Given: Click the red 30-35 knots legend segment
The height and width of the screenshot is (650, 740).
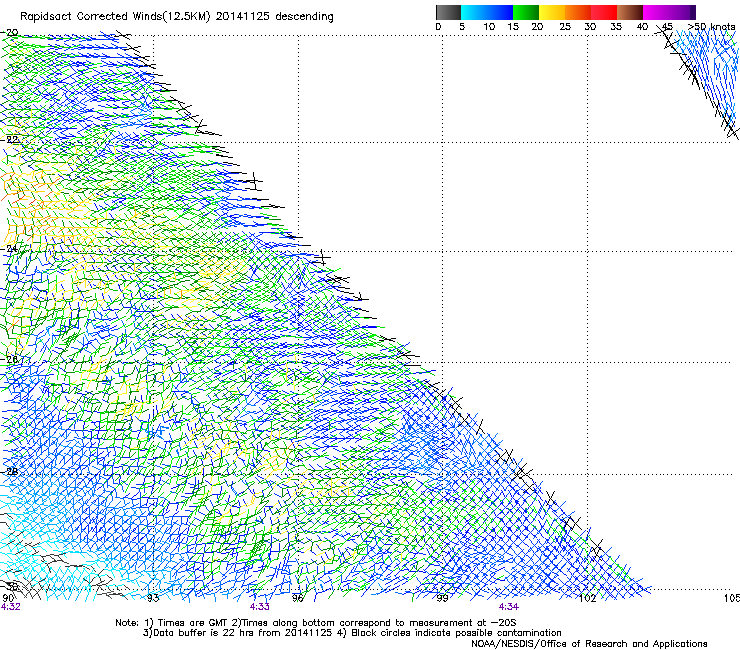Looking at the screenshot, I should 604,12.
